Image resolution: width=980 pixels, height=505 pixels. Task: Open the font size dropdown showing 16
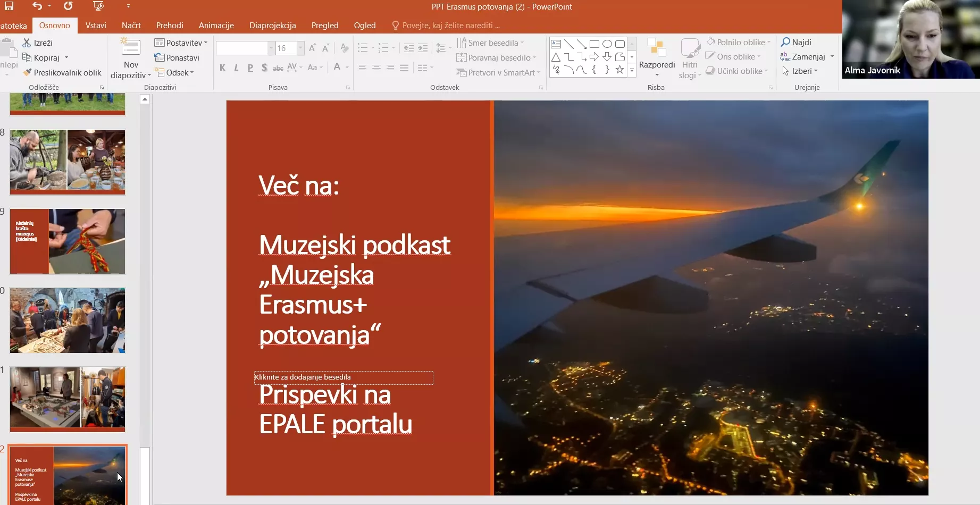pyautogui.click(x=300, y=48)
